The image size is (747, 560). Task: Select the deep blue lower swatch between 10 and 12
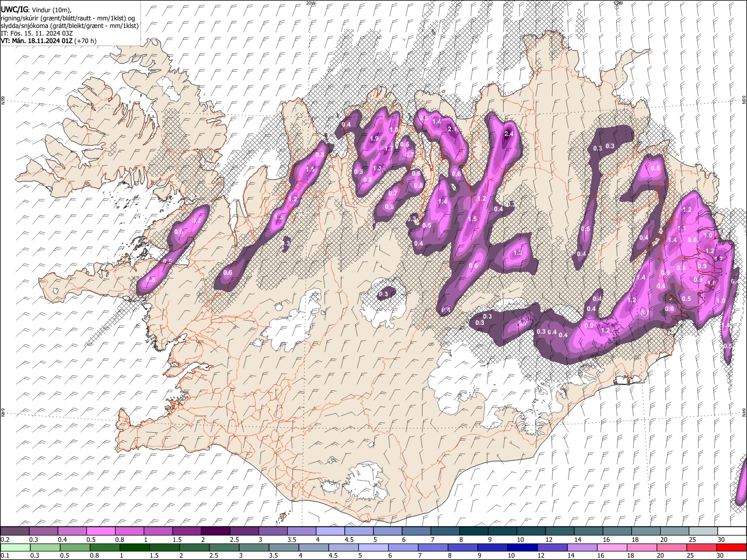click(x=522, y=547)
